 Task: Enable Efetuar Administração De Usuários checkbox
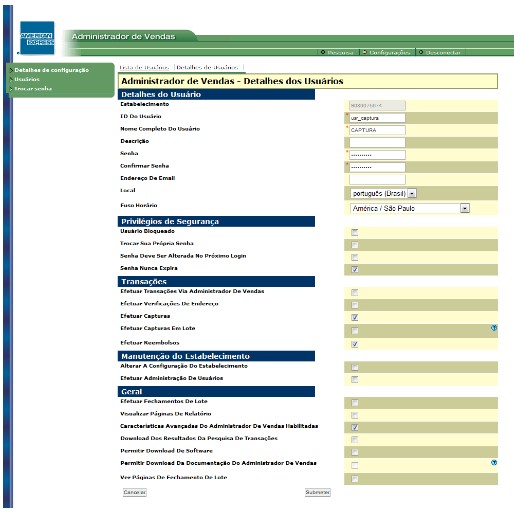click(355, 379)
